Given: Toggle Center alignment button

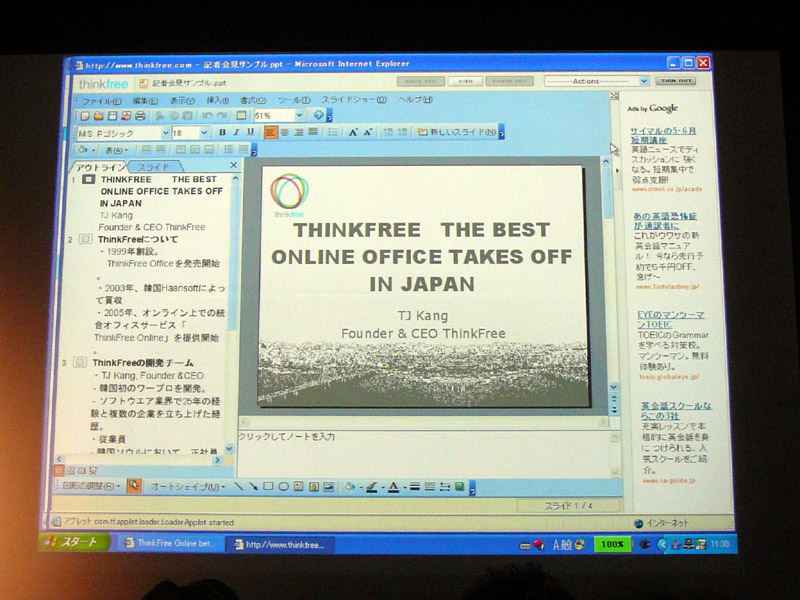Looking at the screenshot, I should 285,132.
